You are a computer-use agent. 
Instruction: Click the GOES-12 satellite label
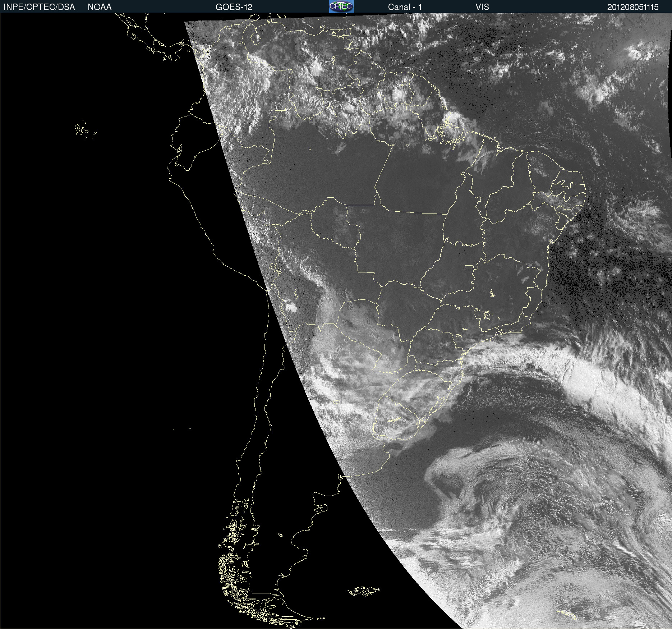(x=234, y=7)
